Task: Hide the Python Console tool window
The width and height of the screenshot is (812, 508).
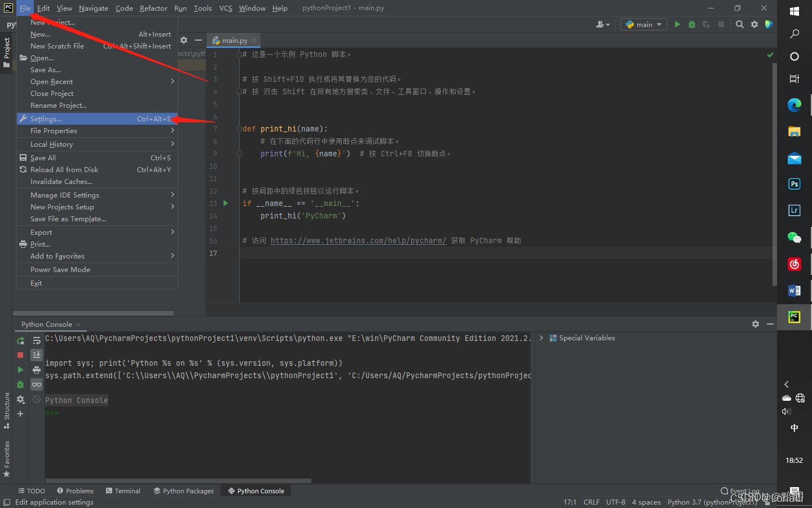Action: tap(770, 324)
